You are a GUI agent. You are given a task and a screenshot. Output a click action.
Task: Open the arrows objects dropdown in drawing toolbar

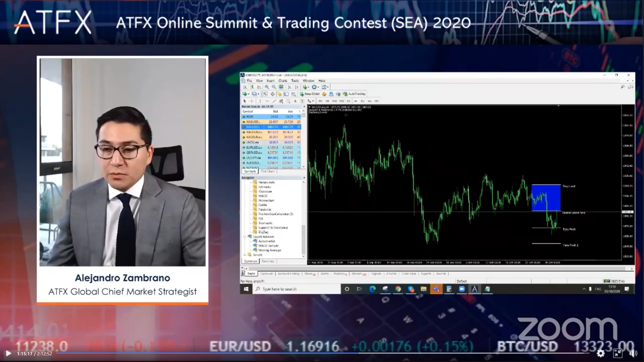tap(310, 101)
